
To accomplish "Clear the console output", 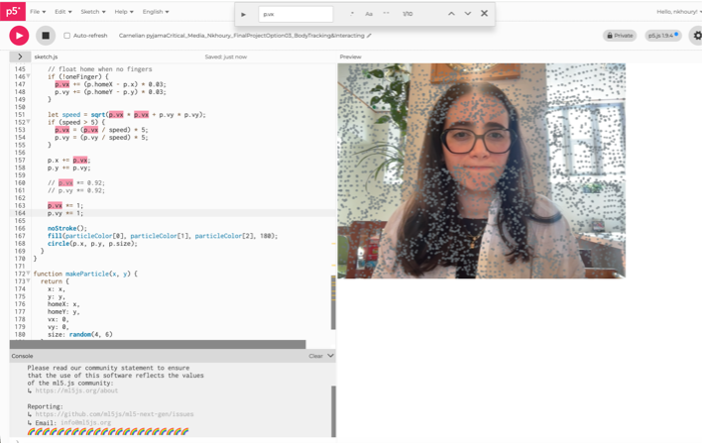I will click(316, 356).
